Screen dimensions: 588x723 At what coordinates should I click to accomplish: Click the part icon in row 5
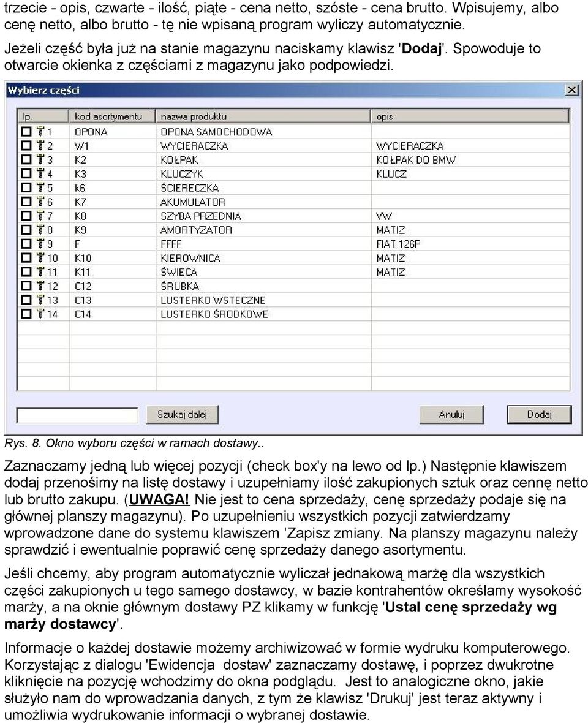point(40,187)
